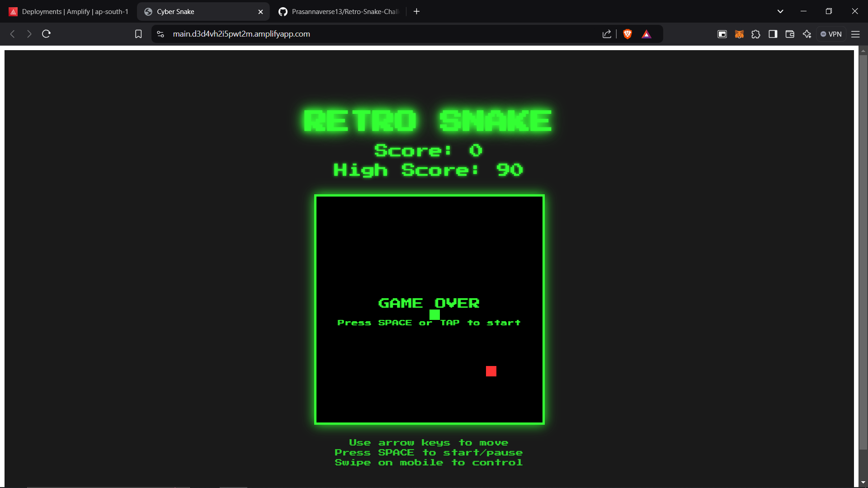View site information icon in address bar
Screen dimensions: 868x488
pyautogui.click(x=160, y=34)
